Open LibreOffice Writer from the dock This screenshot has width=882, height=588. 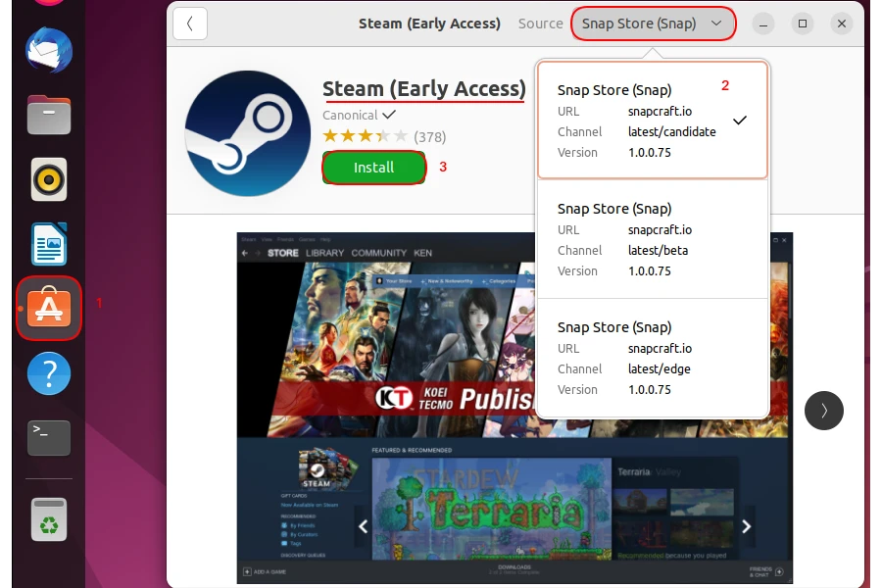pos(48,244)
